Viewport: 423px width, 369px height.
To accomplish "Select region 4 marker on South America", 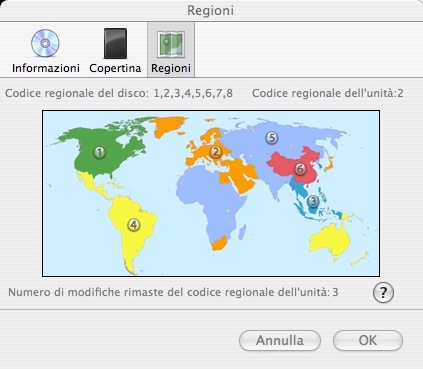I will (134, 225).
